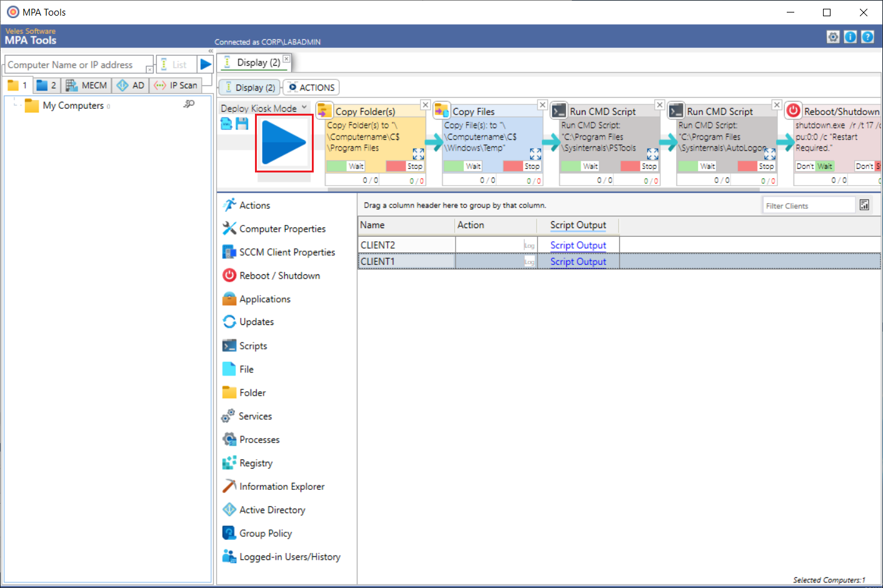This screenshot has height=588, width=883.
Task: Click the search icon beside My Computers
Action: (189, 104)
